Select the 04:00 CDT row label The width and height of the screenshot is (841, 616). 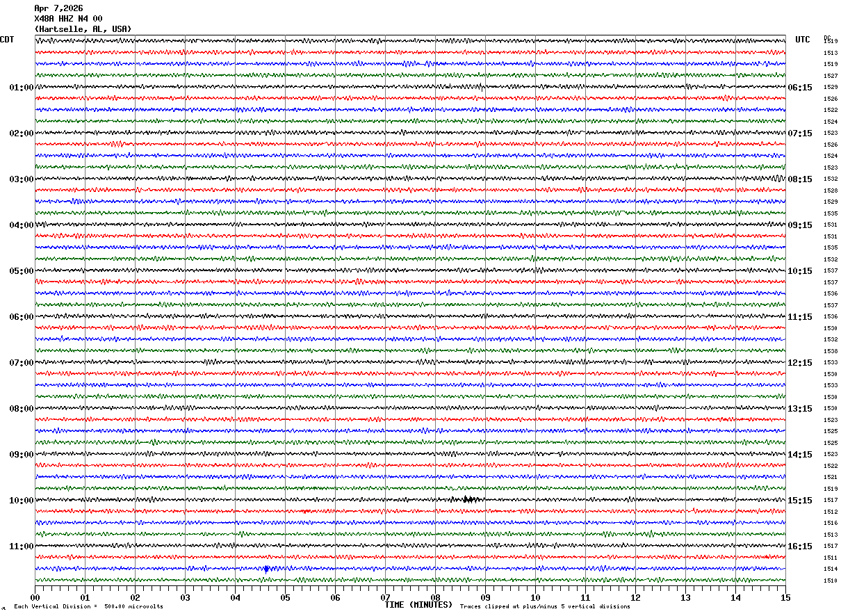[22, 225]
